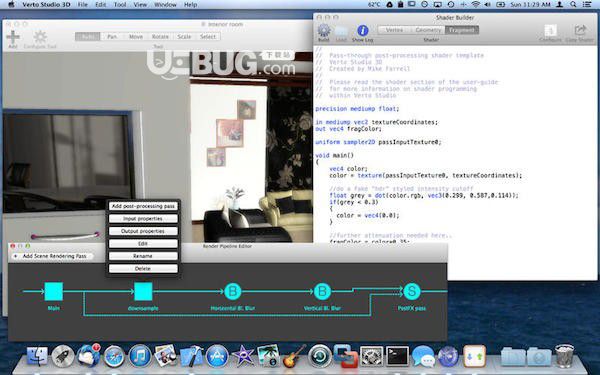
Task: Launch GarageBand guitar in Dock
Action: (294, 356)
